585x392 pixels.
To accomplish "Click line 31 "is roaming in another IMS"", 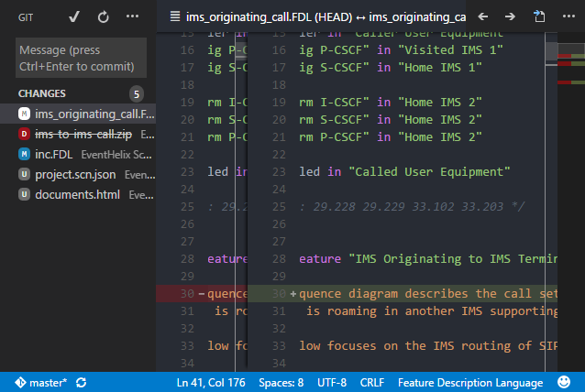I will point(394,311).
